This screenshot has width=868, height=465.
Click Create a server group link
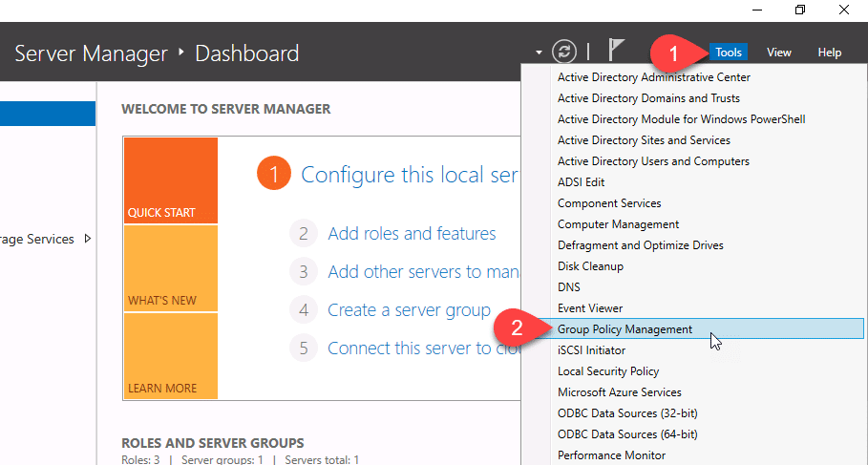click(409, 310)
